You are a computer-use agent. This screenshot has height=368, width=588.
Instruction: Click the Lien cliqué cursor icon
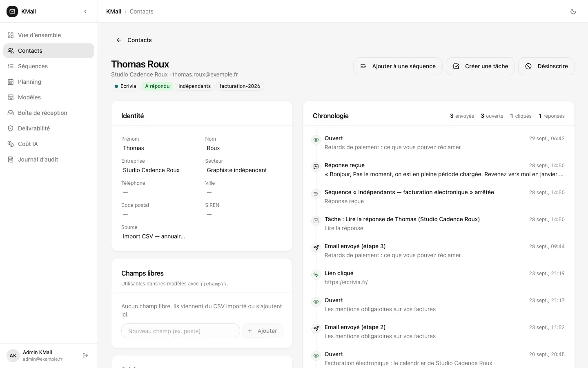tap(316, 275)
